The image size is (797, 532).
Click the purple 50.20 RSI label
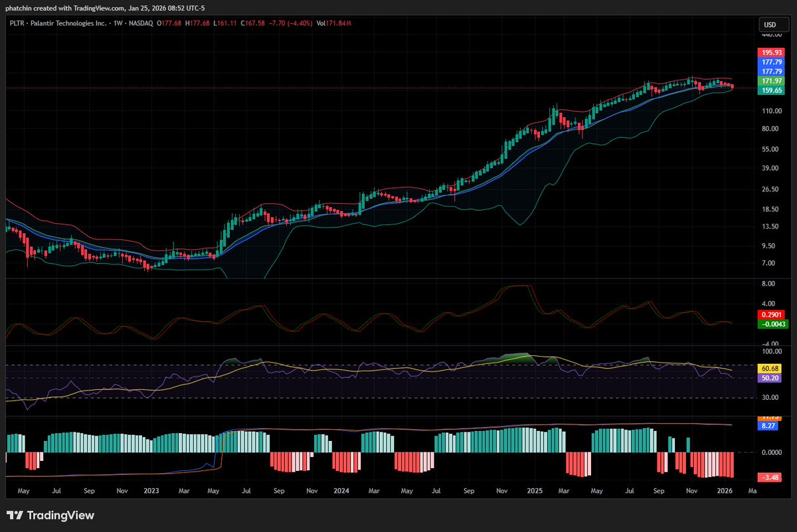770,377
